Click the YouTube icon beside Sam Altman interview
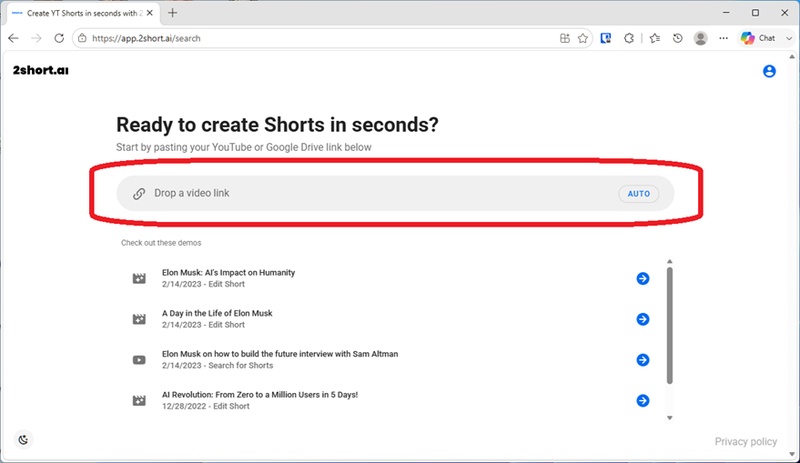Image resolution: width=800 pixels, height=463 pixels. tap(139, 360)
